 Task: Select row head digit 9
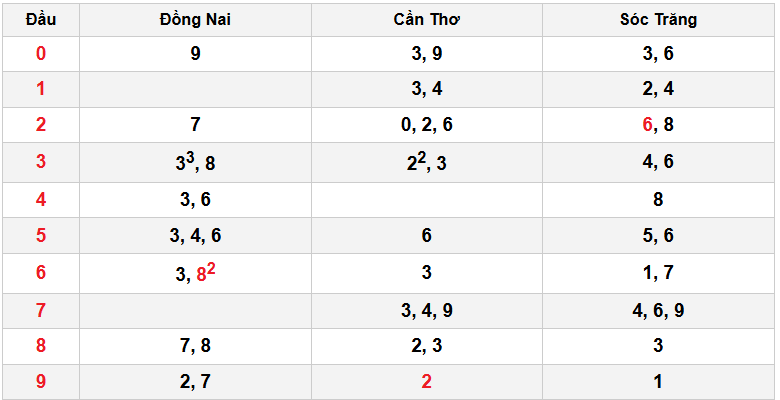(41, 381)
